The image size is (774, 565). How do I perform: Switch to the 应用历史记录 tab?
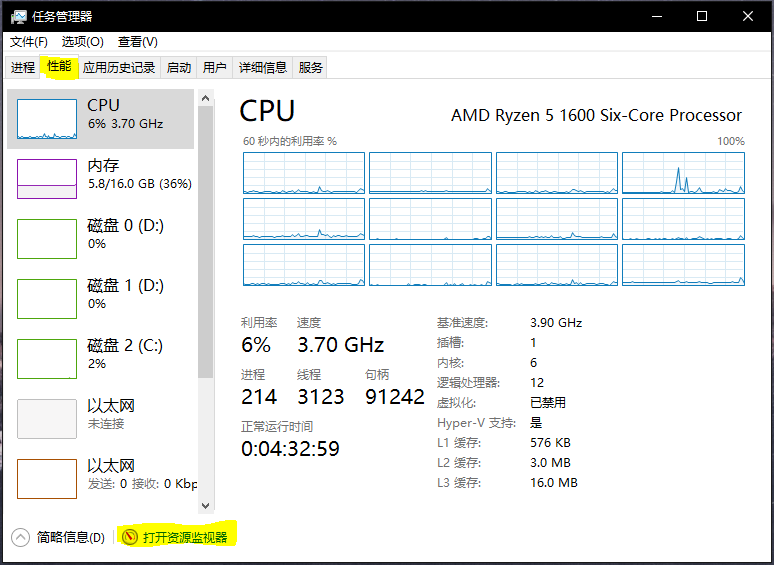[x=119, y=68]
